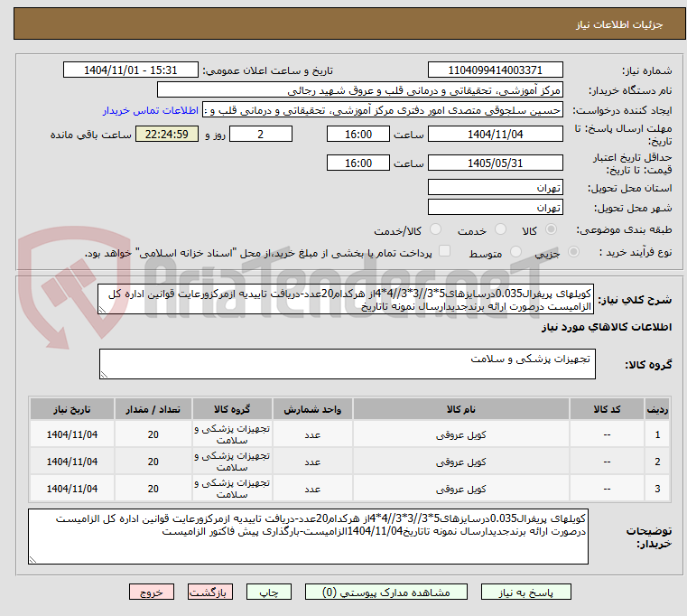Click the resize handle of توضیحات خریدار box
This screenshot has height=616, width=687.
(32, 559)
